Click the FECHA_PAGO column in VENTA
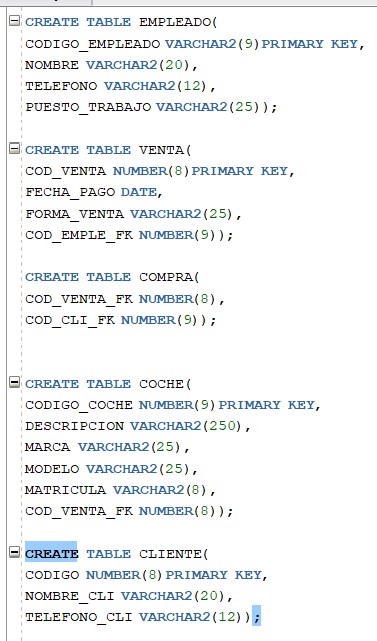Image resolution: width=377 pixels, height=641 pixels. pos(70,193)
